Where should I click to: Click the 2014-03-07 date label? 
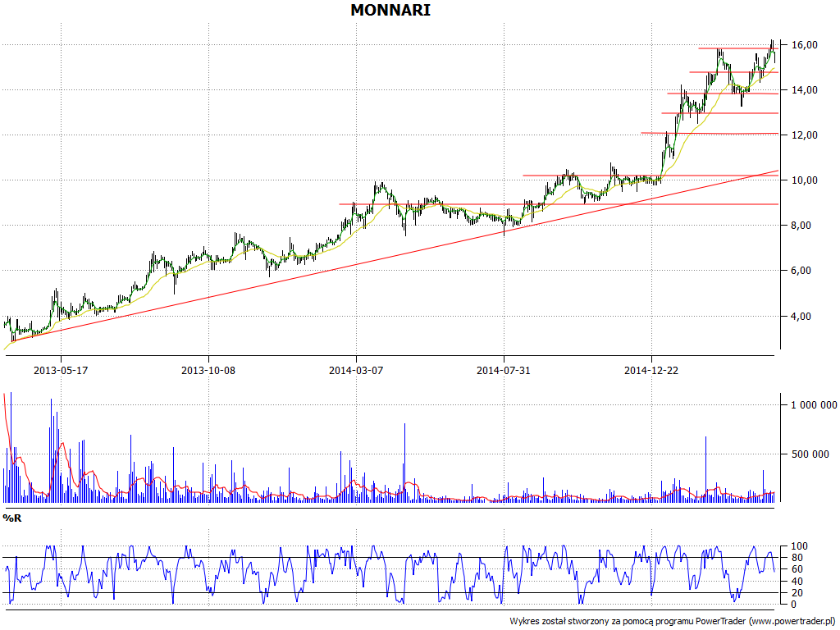[356, 370]
